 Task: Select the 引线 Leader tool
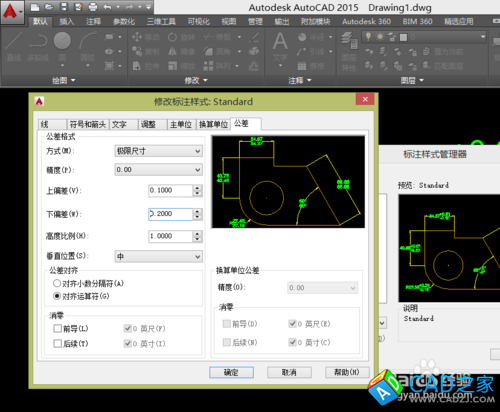coord(311,52)
